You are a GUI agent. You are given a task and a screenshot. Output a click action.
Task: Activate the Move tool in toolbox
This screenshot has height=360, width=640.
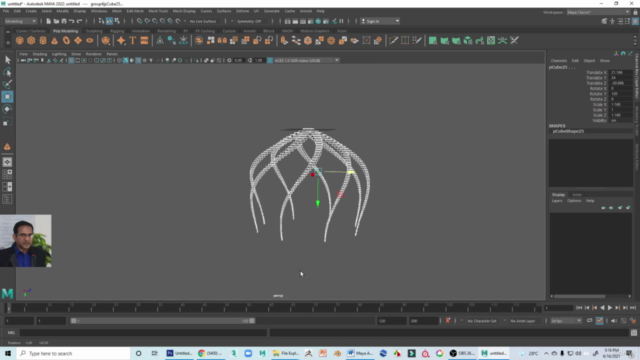tap(7, 97)
